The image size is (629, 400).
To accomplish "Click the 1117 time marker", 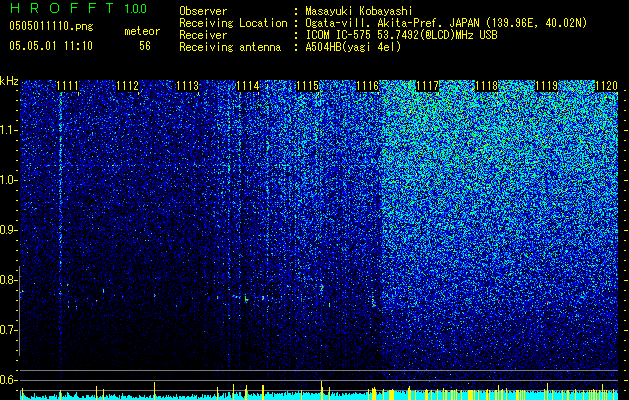I will 428,86.
